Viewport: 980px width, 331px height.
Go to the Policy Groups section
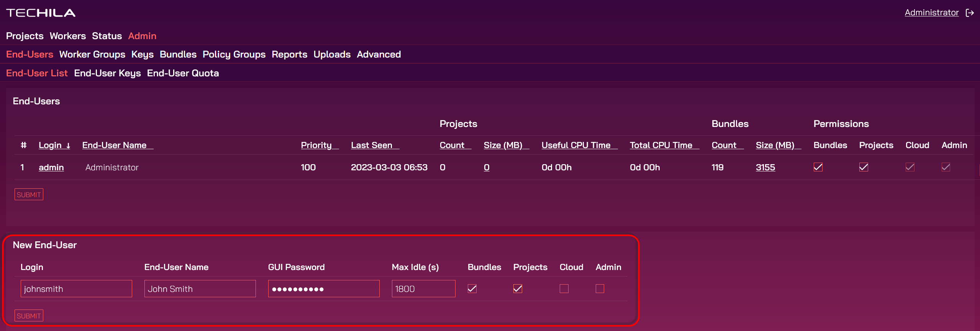click(234, 54)
